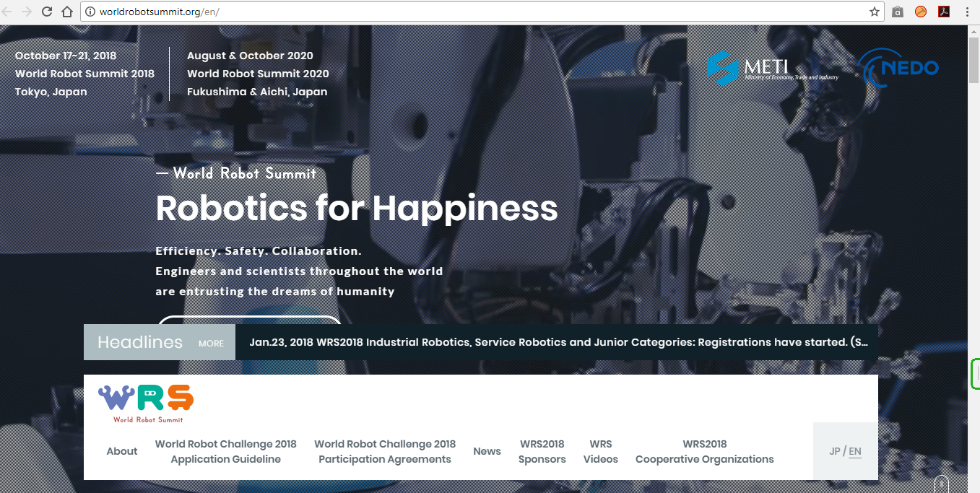The height and width of the screenshot is (493, 980).
Task: Open WRS2018 Sponsors page
Action: tap(542, 451)
